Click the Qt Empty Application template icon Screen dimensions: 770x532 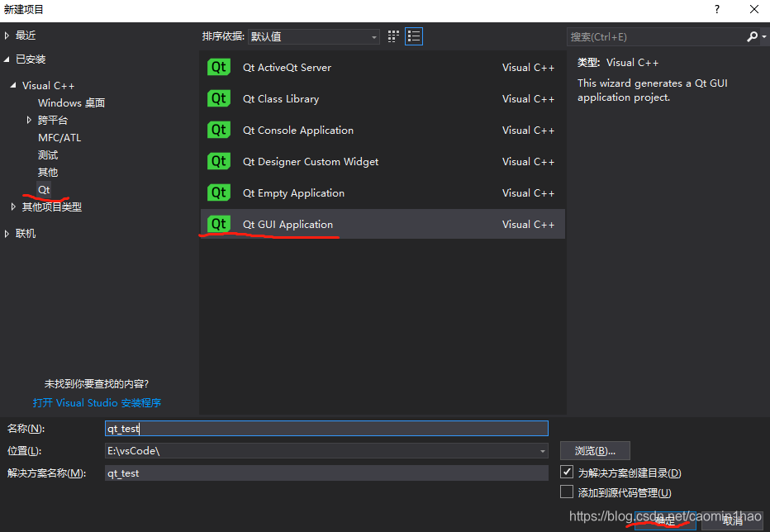coord(219,193)
